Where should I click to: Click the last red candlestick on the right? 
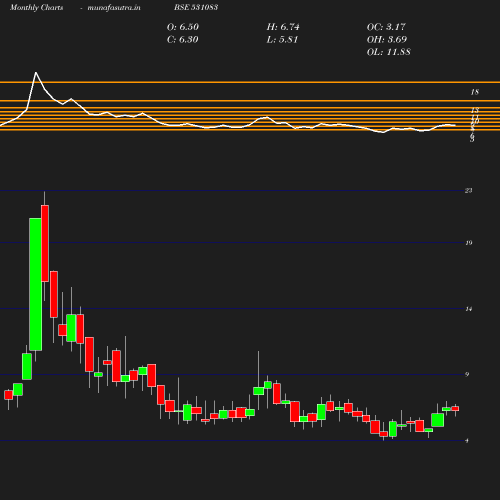[455, 409]
